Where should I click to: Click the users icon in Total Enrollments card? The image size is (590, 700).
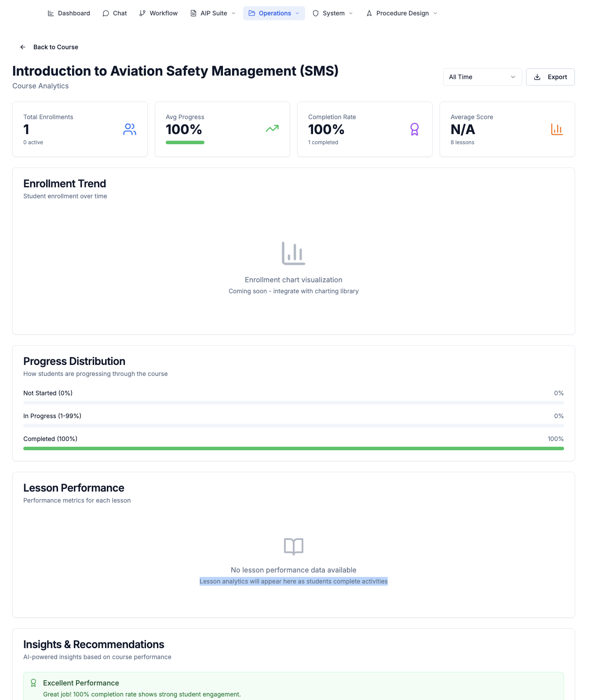[130, 129]
